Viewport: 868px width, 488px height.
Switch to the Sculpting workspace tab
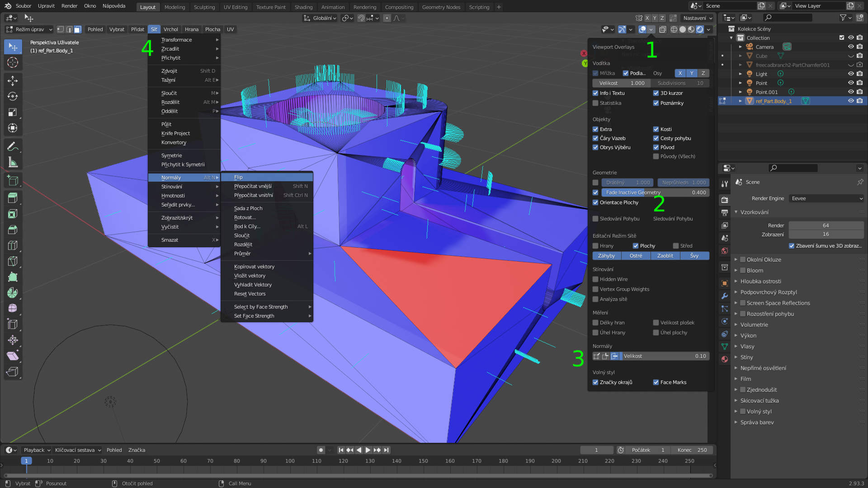pos(204,7)
